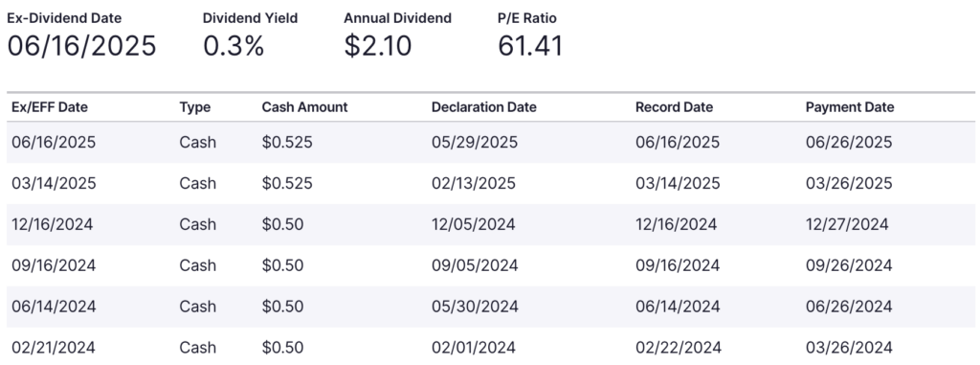Click the Ex/EFF Date column header
The height and width of the screenshot is (365, 980).
(x=50, y=107)
